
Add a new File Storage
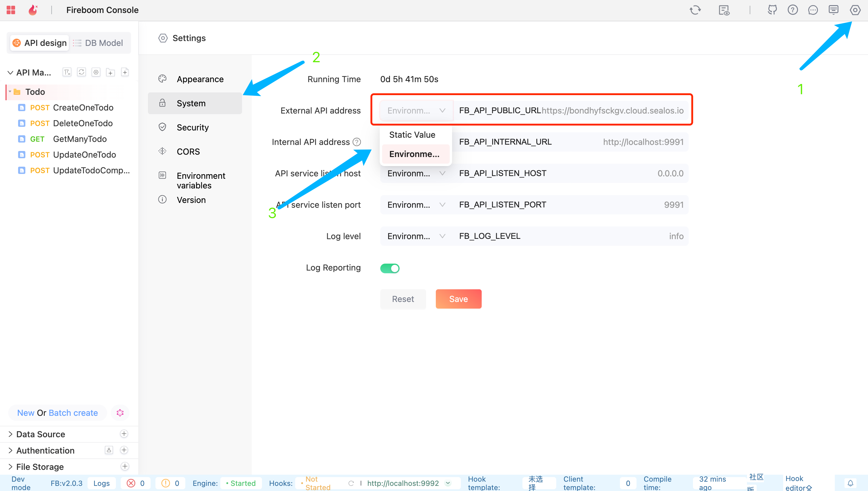click(x=125, y=466)
